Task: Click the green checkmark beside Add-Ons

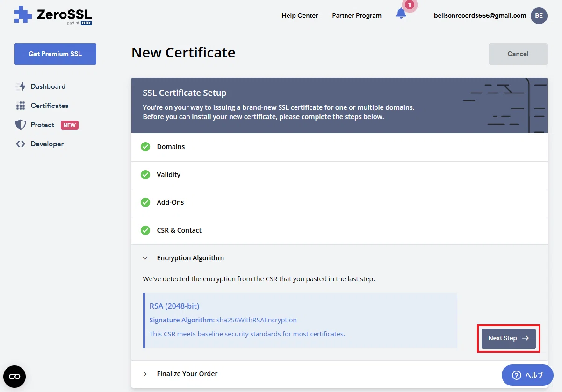Action: coord(145,202)
